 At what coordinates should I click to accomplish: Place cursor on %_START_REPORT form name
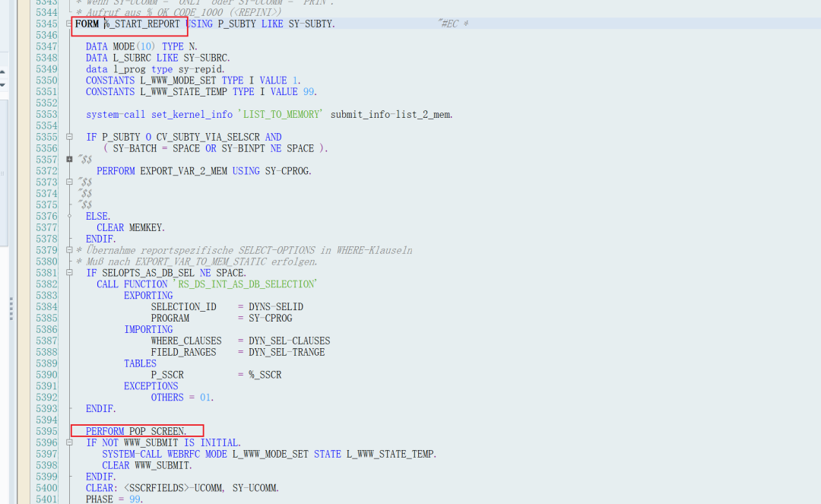click(142, 24)
